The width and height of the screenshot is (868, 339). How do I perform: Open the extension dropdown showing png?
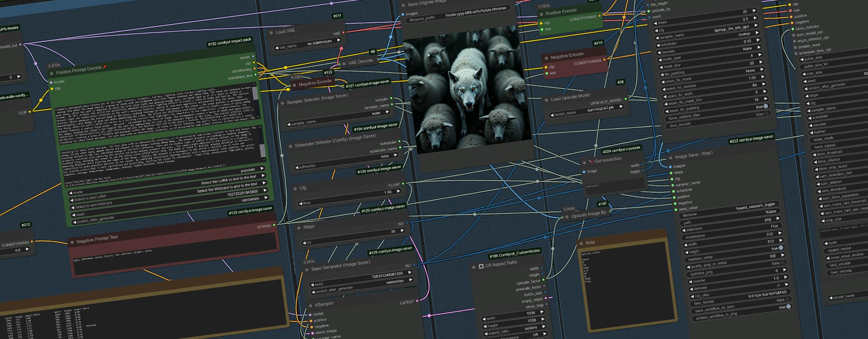732,224
